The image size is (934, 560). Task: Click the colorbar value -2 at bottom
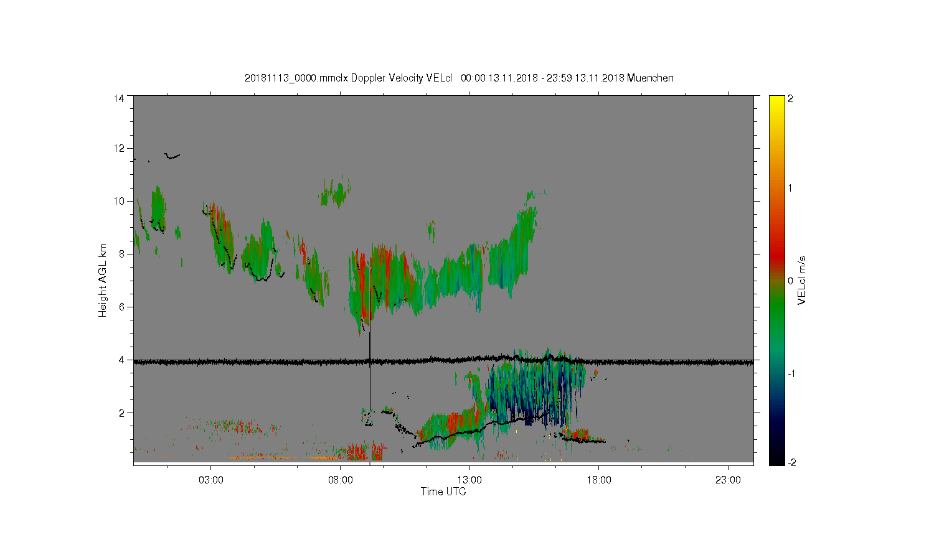pos(792,462)
